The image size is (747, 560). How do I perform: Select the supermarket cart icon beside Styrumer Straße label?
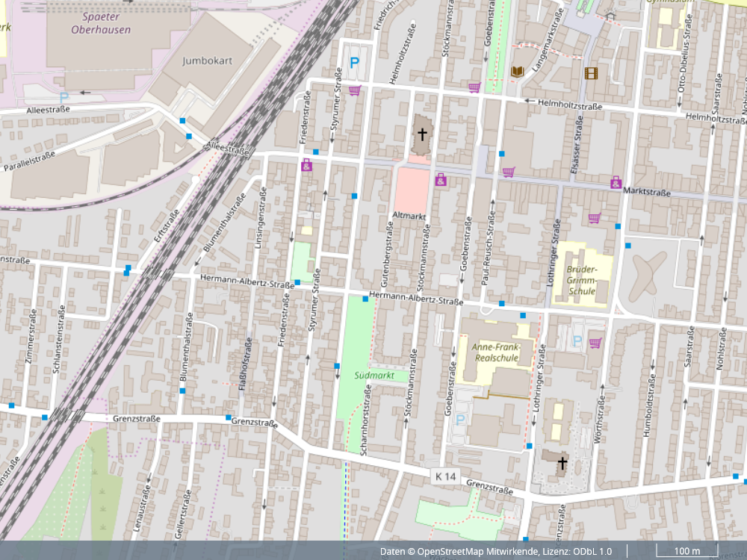click(354, 90)
